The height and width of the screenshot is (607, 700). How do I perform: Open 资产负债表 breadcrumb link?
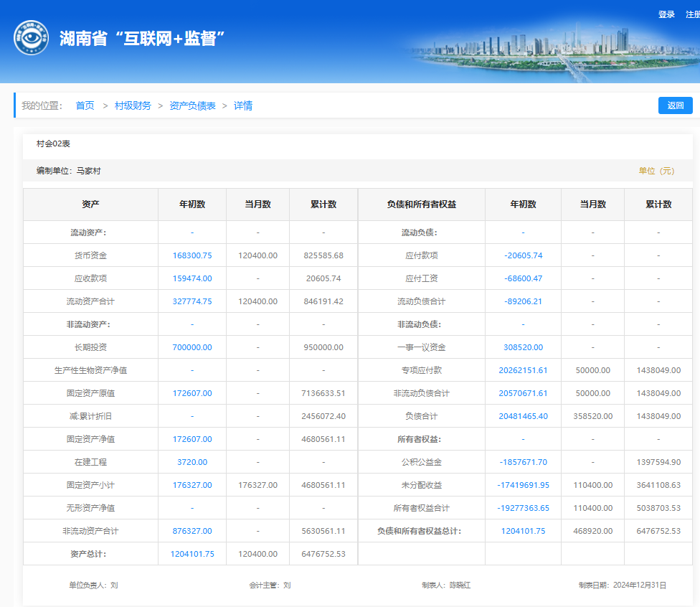click(x=192, y=105)
